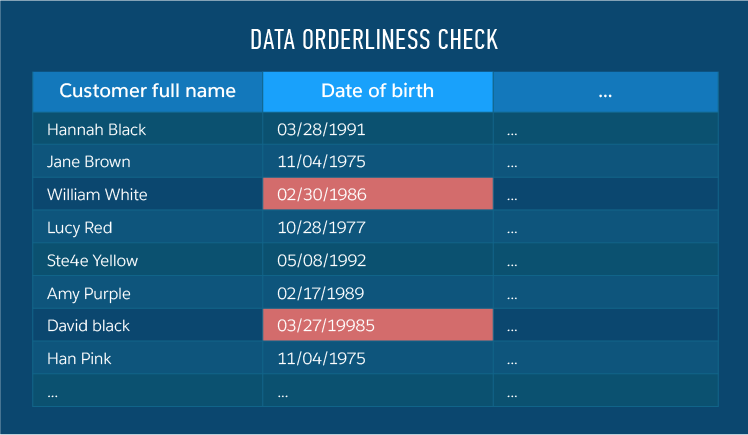This screenshot has height=435, width=748.
Task: Click the Data Orderliness Check title
Action: click(x=374, y=40)
